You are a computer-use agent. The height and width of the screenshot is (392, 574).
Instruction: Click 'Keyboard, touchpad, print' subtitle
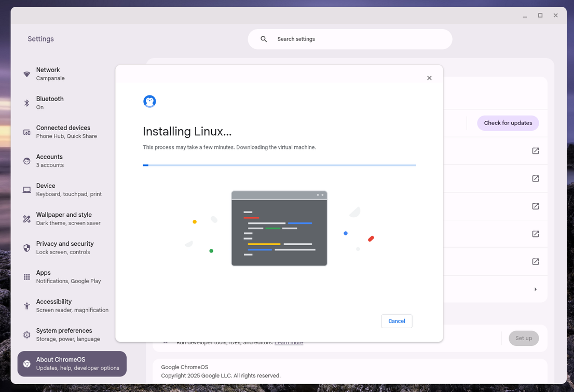(69, 194)
